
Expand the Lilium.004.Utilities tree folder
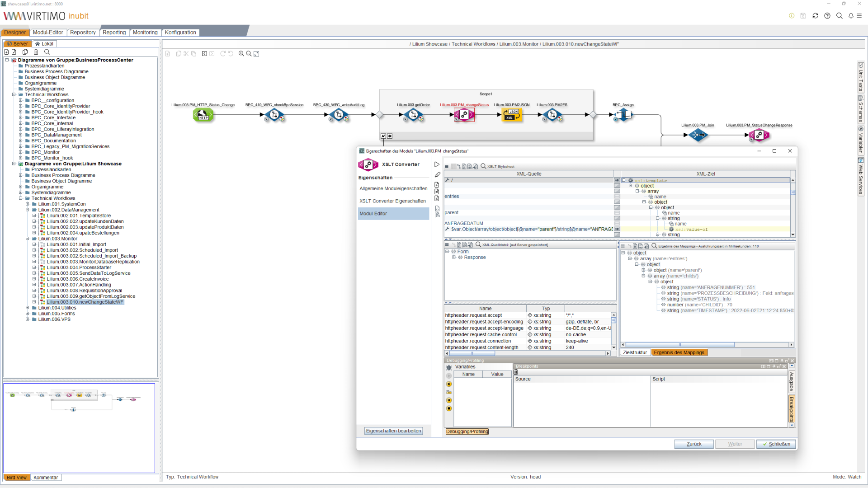tap(27, 308)
